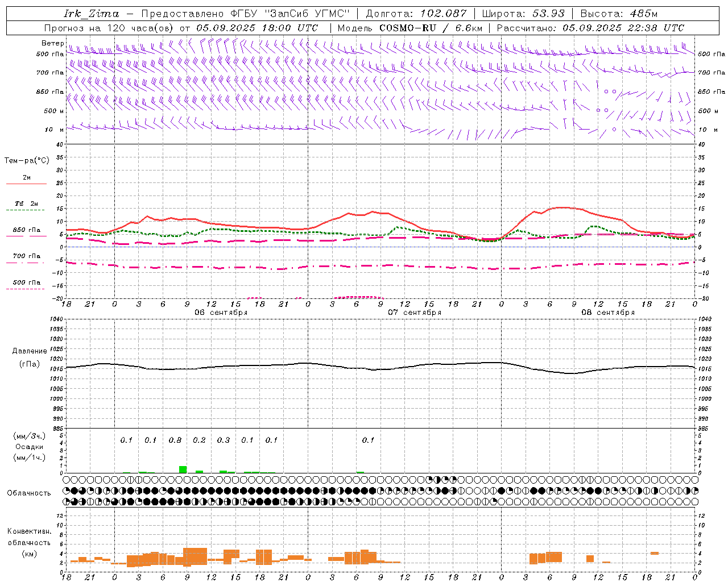Click the Долгота: 102.087 value

[416, 14]
